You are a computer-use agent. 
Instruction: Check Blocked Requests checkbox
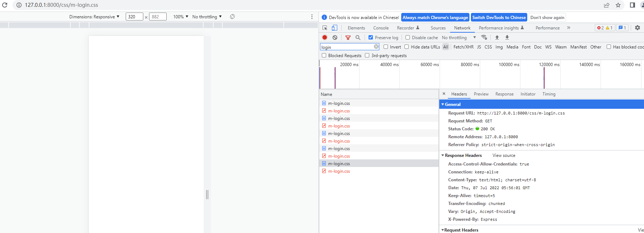[324, 55]
